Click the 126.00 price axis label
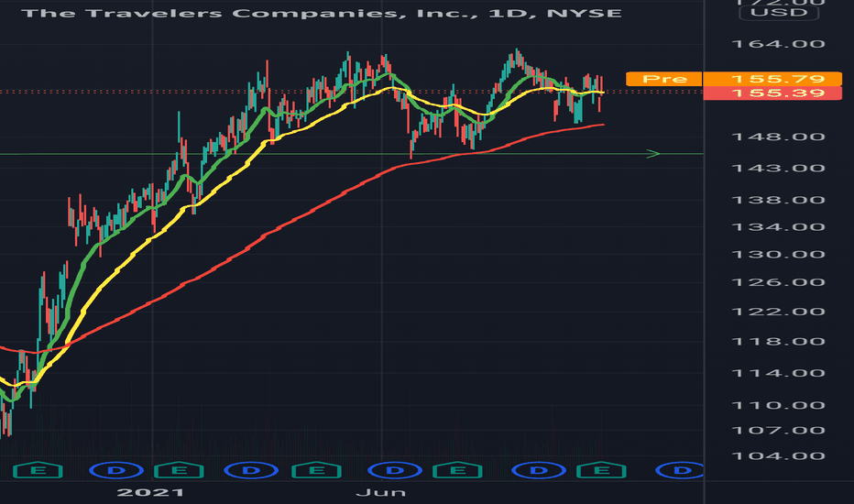The image size is (854, 504). coord(778,282)
